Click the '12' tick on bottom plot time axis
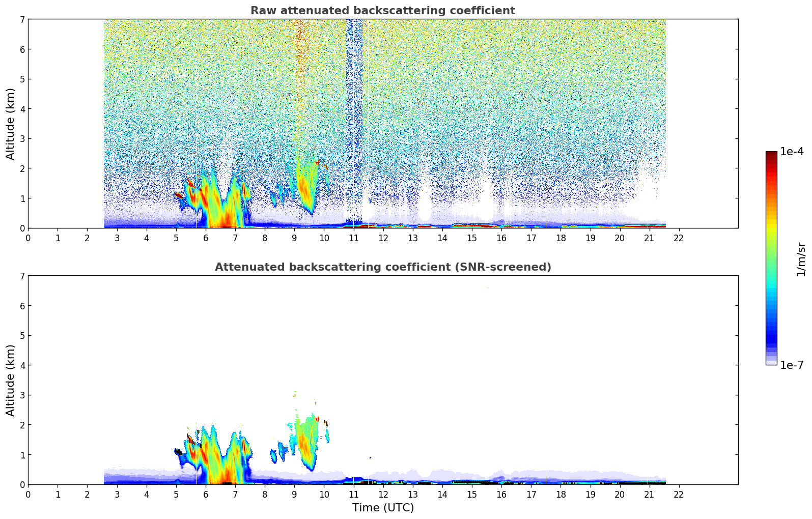Image resolution: width=812 pixels, height=519 pixels. pos(383,494)
